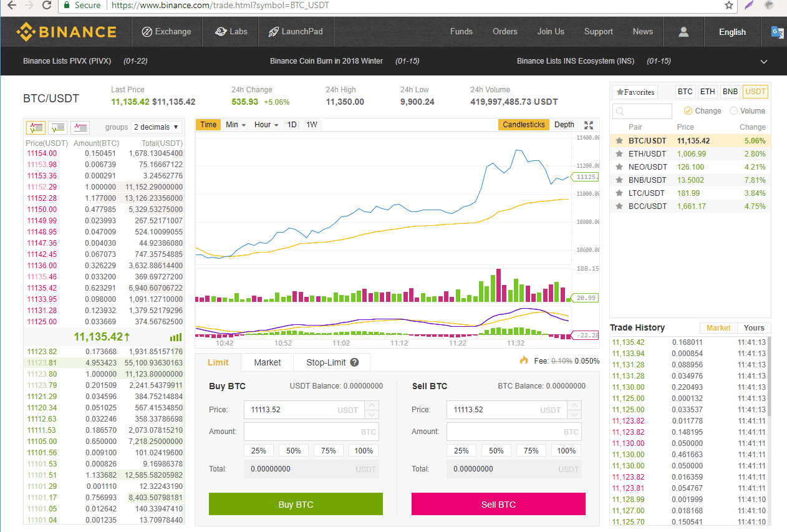
Task: Switch to the Stop-Limit order tab
Action: (332, 362)
